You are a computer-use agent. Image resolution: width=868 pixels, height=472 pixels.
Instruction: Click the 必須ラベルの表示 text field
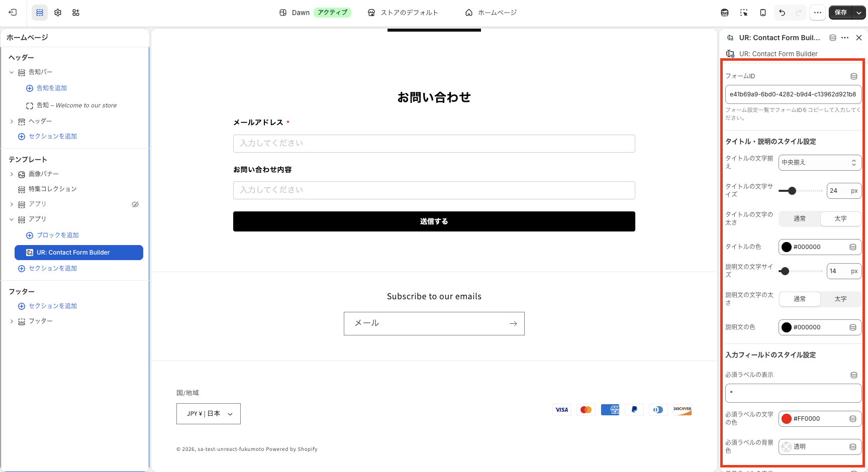(x=794, y=393)
